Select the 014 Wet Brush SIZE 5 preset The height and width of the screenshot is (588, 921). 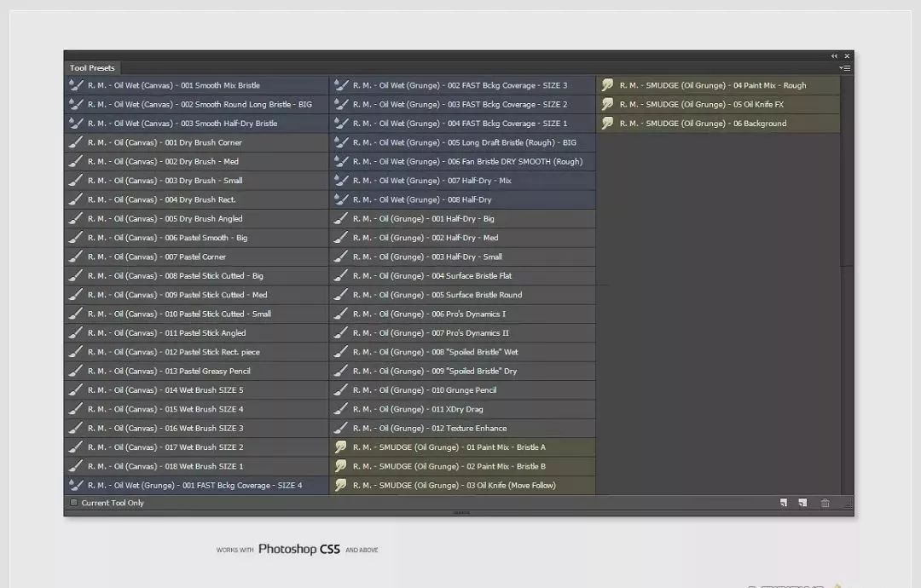165,390
